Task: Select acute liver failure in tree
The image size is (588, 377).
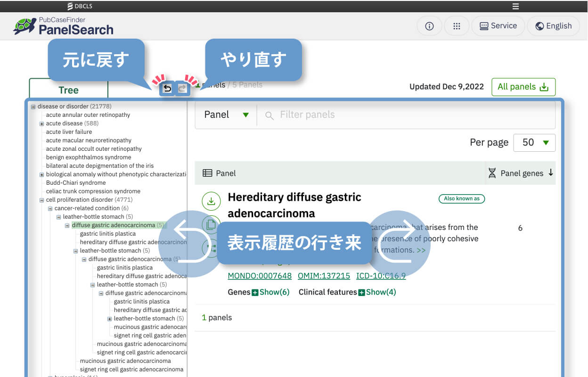Action: [69, 132]
